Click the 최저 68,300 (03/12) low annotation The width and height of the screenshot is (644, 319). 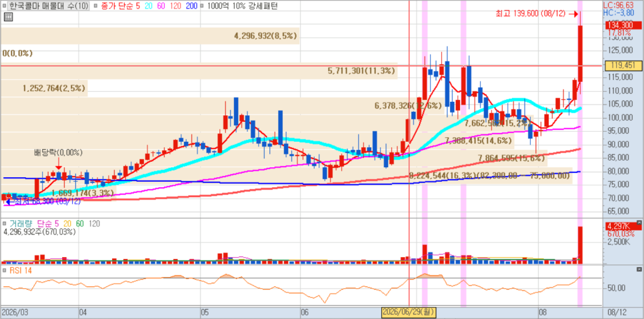(x=46, y=201)
